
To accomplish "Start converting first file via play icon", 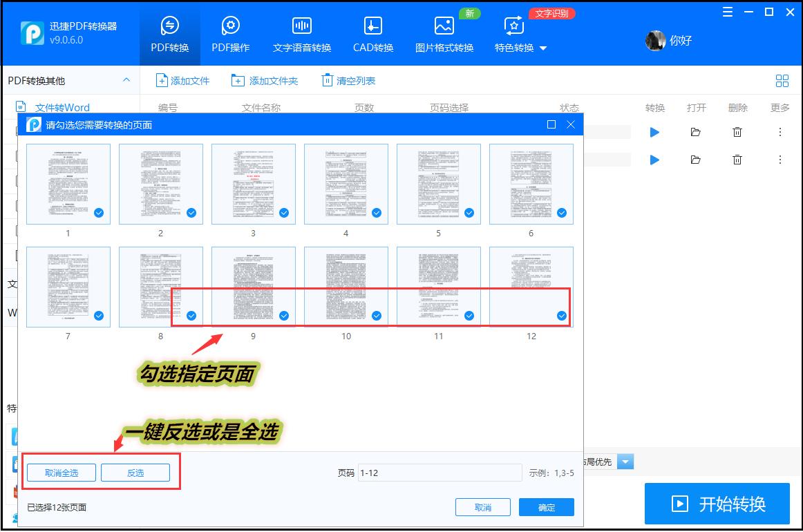I will point(654,132).
